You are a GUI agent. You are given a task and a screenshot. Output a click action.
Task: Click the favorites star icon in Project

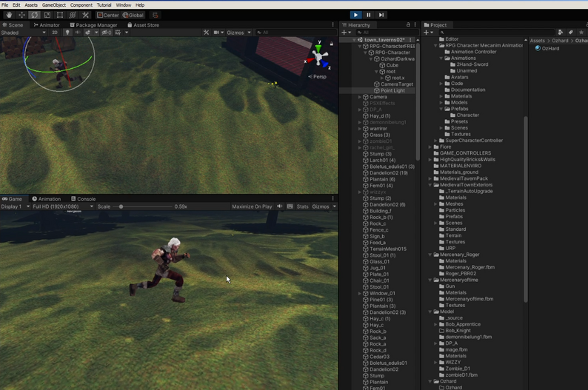(581, 33)
